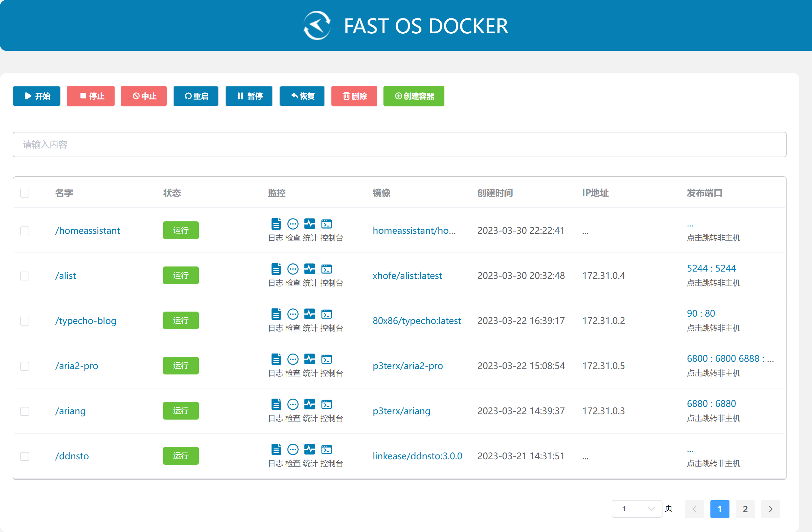Click inspect icon for alist container
The height and width of the screenshot is (532, 812).
tap(293, 269)
